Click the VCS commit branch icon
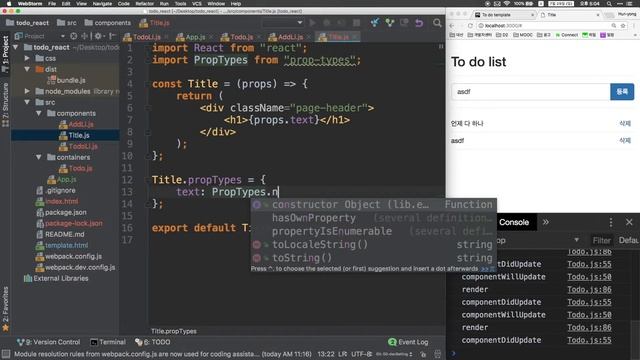Screen dimensions: 640x360 [390, 23]
